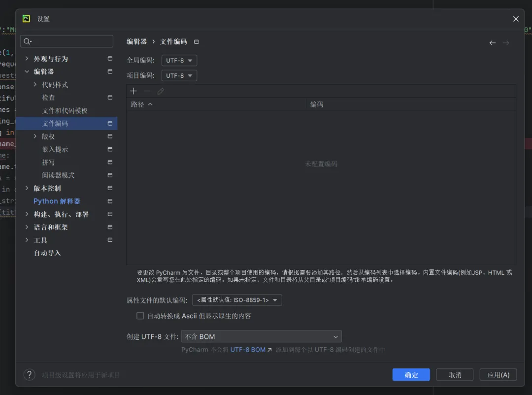Open 属性文件的默认编码 dropdown
532x395 pixels.
(x=237, y=300)
